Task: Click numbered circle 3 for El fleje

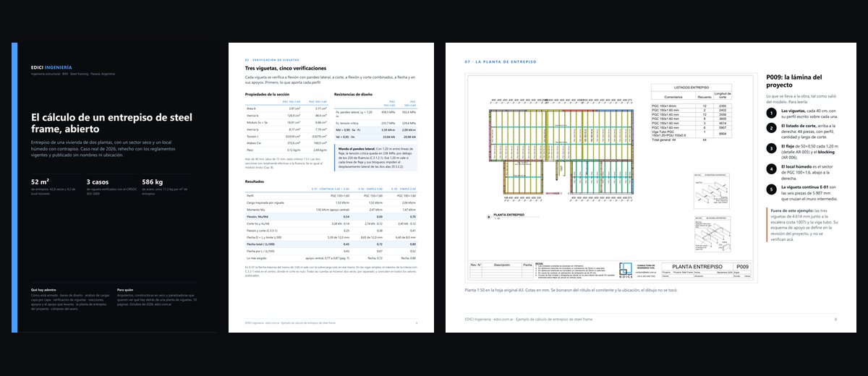Action: 771,150
